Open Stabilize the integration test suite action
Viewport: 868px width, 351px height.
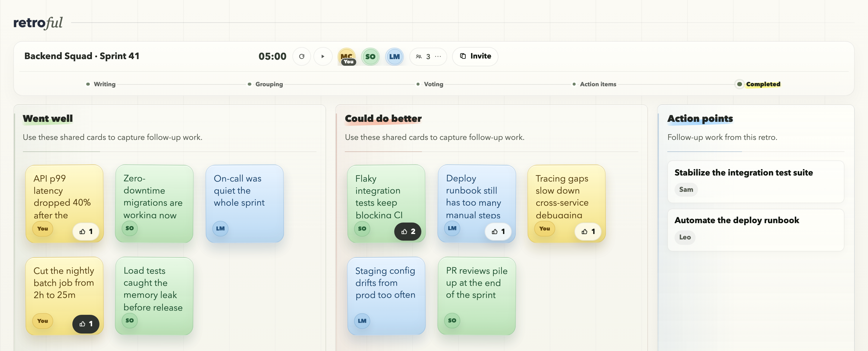tap(756, 182)
